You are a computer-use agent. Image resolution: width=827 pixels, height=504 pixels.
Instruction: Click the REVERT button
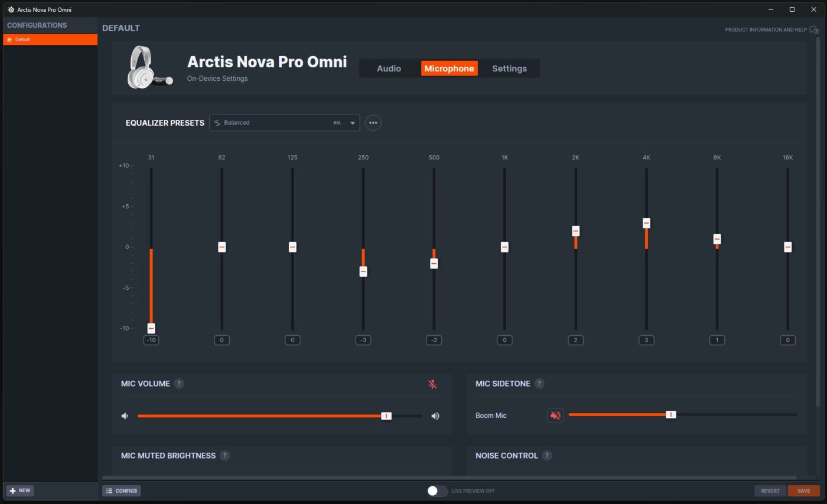click(x=770, y=491)
